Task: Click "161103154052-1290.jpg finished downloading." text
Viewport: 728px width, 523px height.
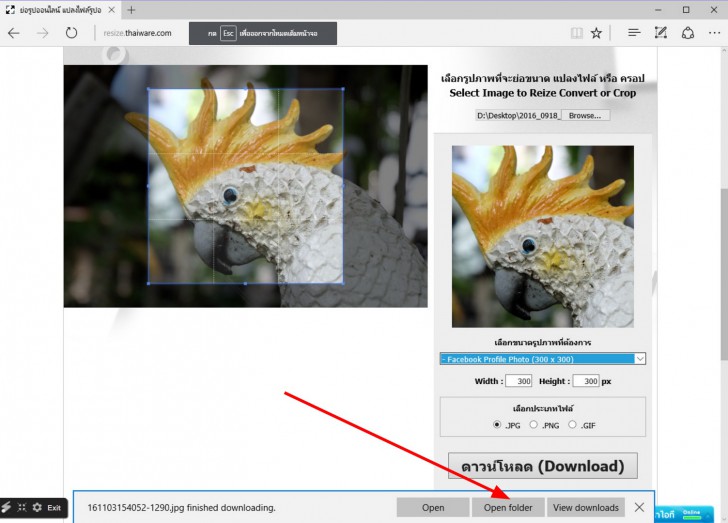Action: pos(182,508)
